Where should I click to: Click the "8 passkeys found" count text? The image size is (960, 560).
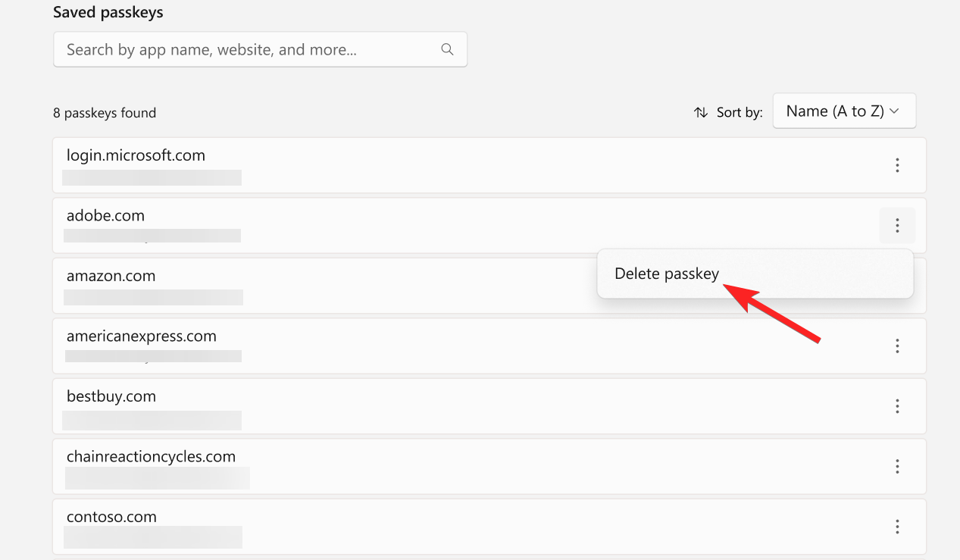pyautogui.click(x=105, y=113)
